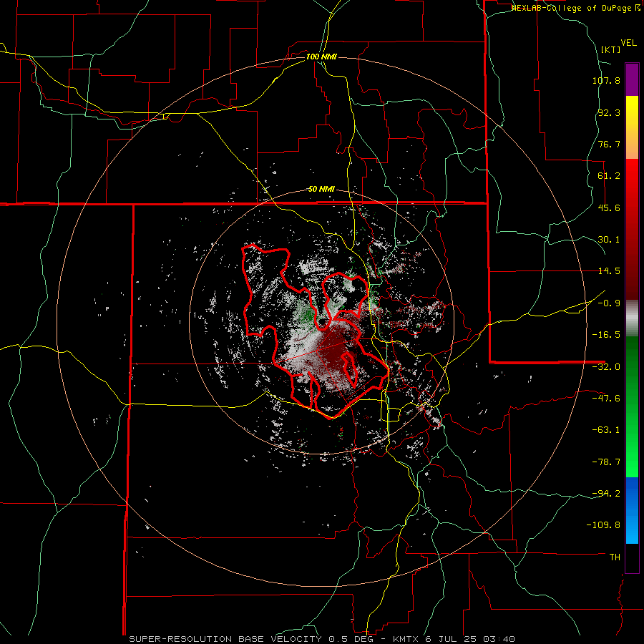Click the -78.7 value on the velocity scale
This screenshot has width=644, height=644.
(x=606, y=462)
